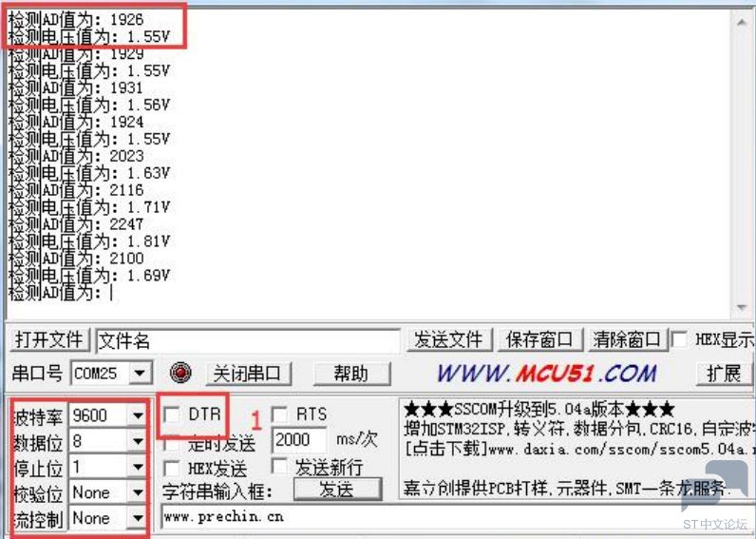The width and height of the screenshot is (756, 539).
Task: Click the WWW.MCU51.COM link
Action: [x=546, y=373]
